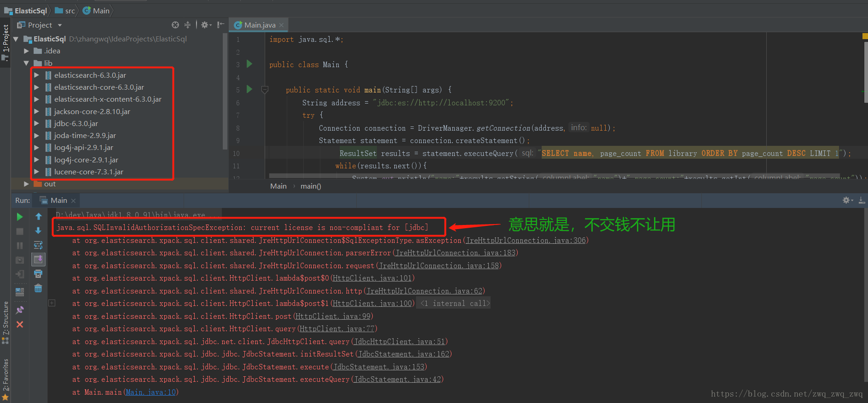Place cursor on the String address line

pos(407,103)
